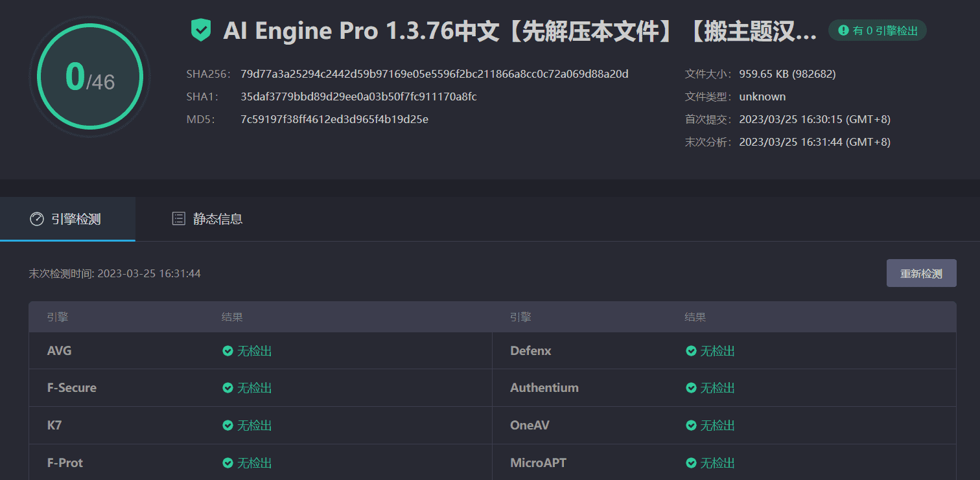980x480 pixels.
Task: Click the Authentium engine name
Action: tap(544, 388)
